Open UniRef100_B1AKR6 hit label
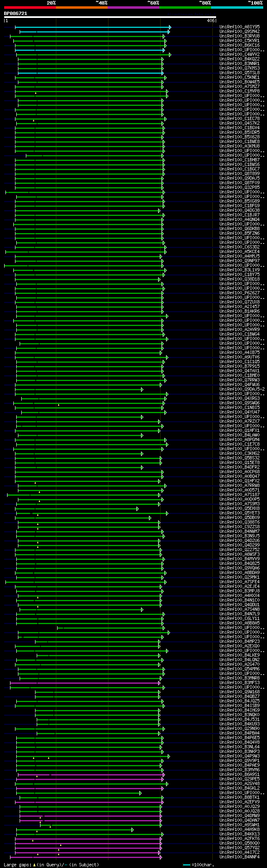This screenshot has height=868, width=267. (x=239, y=311)
